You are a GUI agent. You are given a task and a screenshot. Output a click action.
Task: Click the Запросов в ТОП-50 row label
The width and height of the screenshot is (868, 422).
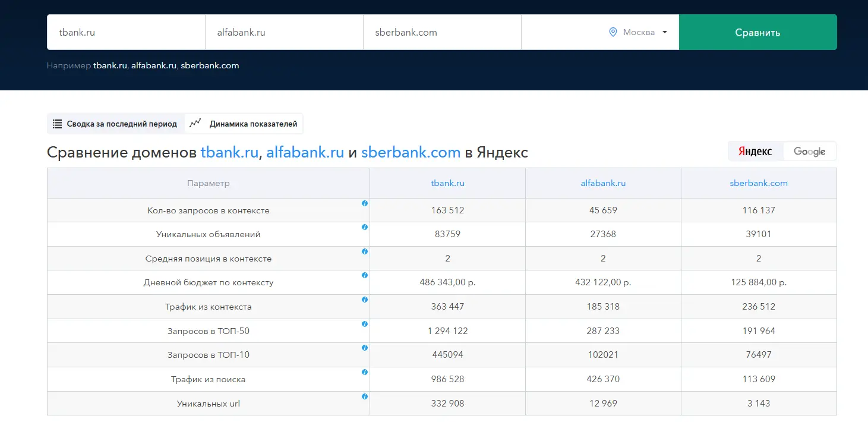tap(209, 330)
